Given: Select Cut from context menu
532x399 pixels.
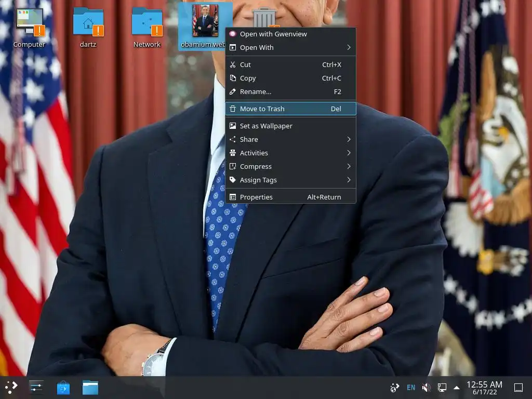Looking at the screenshot, I should point(290,64).
